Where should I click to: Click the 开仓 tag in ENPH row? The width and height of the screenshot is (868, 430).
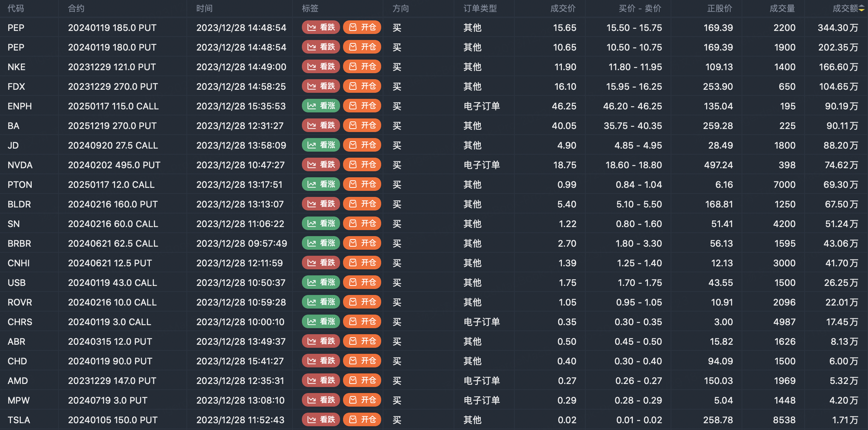362,106
